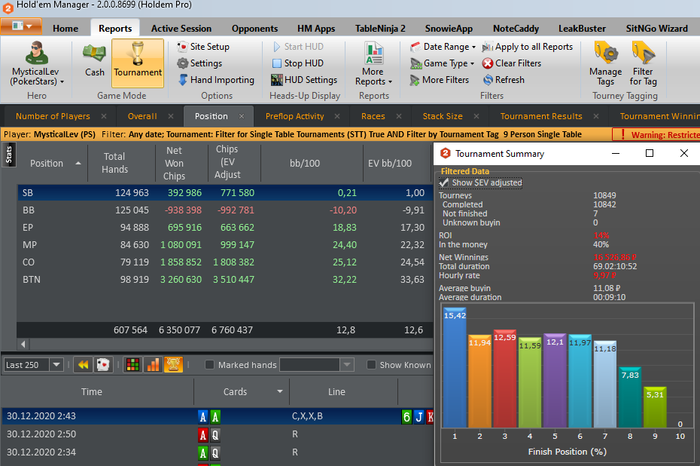
Task: Open the Stack Size report tab
Action: [x=442, y=116]
